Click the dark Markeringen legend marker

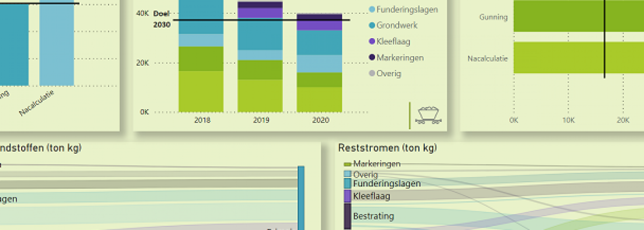coord(372,57)
